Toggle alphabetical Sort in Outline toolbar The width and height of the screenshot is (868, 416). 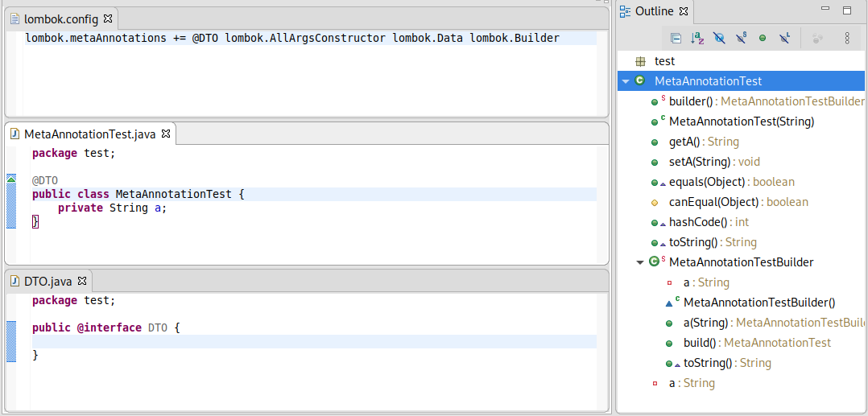coord(697,38)
